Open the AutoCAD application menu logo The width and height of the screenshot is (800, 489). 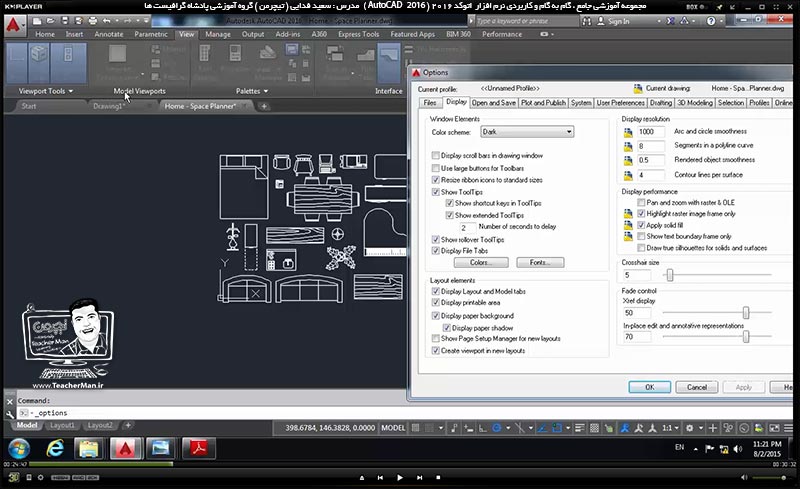pyautogui.click(x=14, y=25)
